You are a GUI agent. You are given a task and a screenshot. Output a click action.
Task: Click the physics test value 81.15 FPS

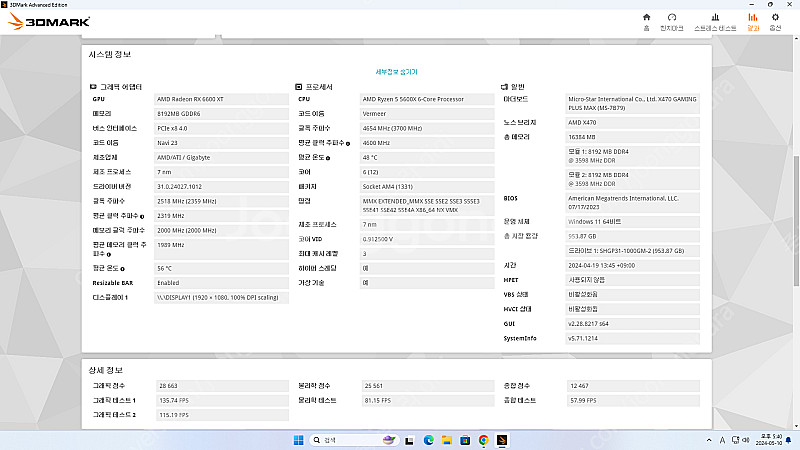click(x=428, y=401)
